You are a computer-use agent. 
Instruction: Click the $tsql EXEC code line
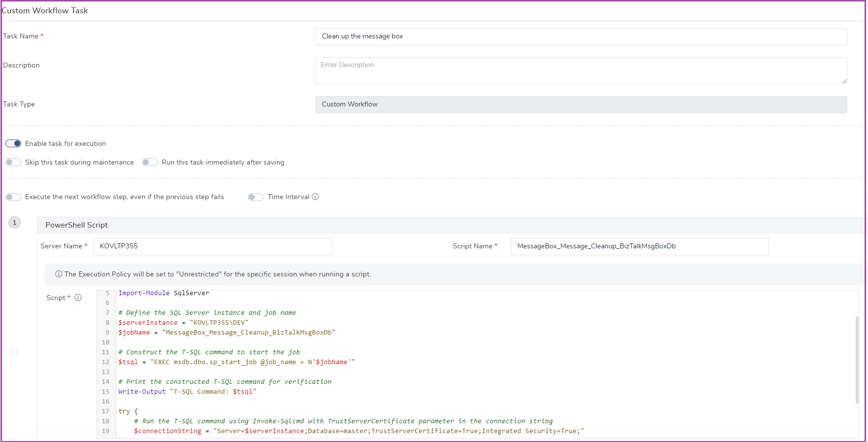(236, 362)
